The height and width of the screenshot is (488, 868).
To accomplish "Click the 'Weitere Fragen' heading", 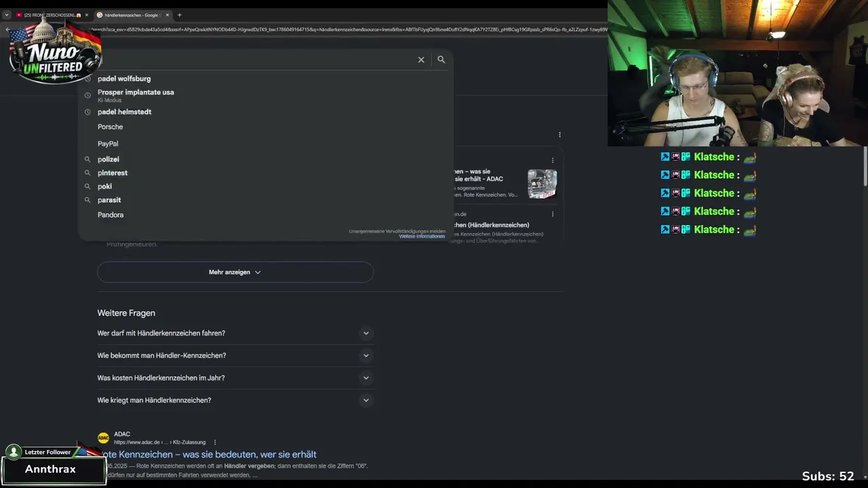I will (126, 313).
